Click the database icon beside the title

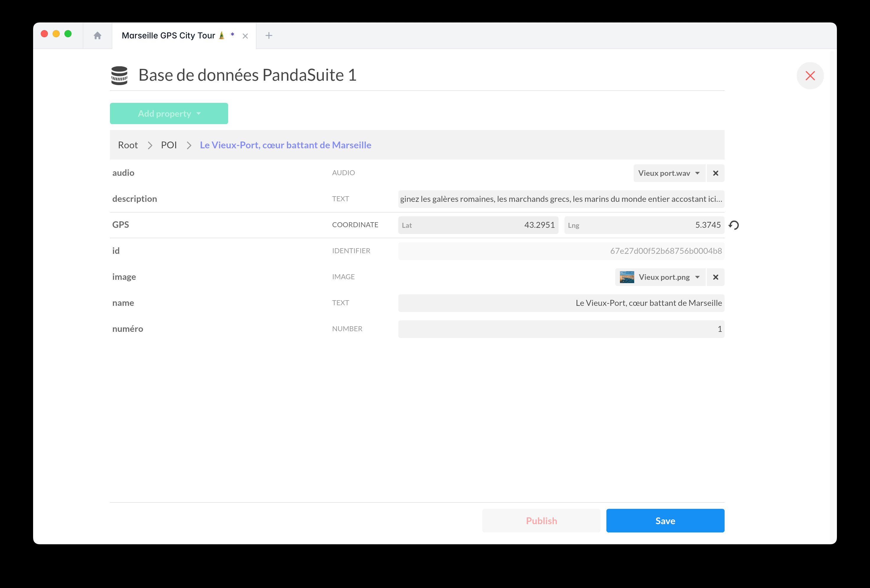119,75
